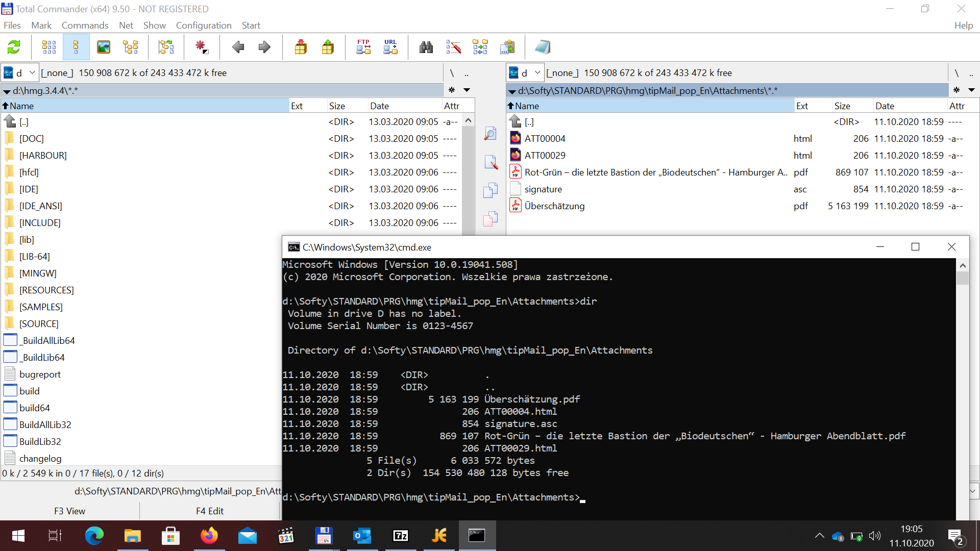
Task: Open the Configuration menu
Action: tap(204, 26)
